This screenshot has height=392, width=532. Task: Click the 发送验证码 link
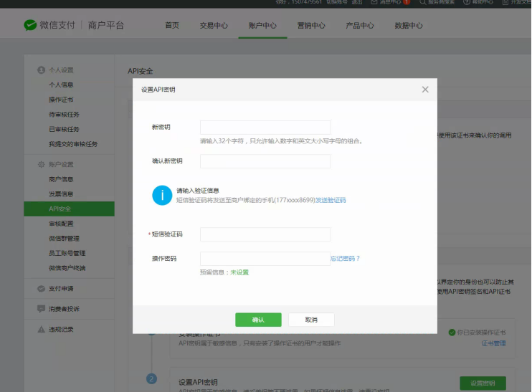[x=331, y=200]
